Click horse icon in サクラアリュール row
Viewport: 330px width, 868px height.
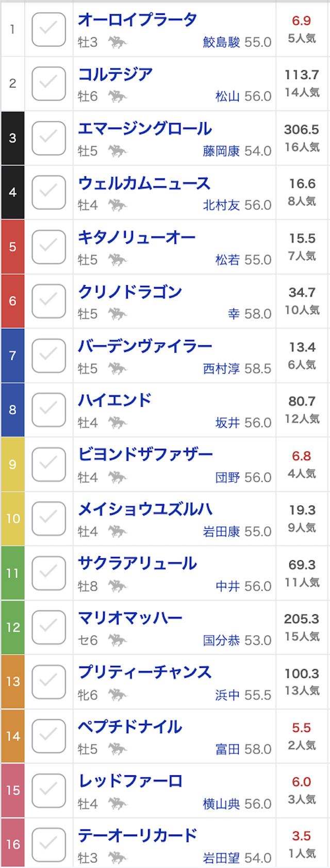click(118, 586)
